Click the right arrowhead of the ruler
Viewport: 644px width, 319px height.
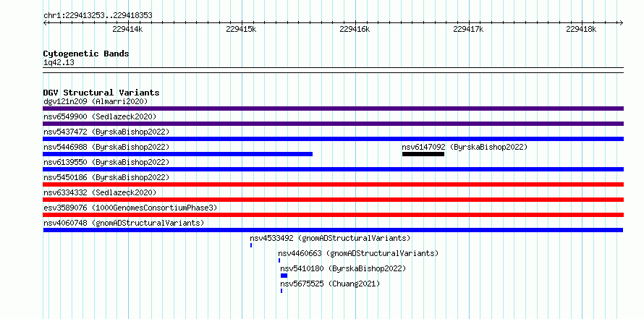[622, 22]
